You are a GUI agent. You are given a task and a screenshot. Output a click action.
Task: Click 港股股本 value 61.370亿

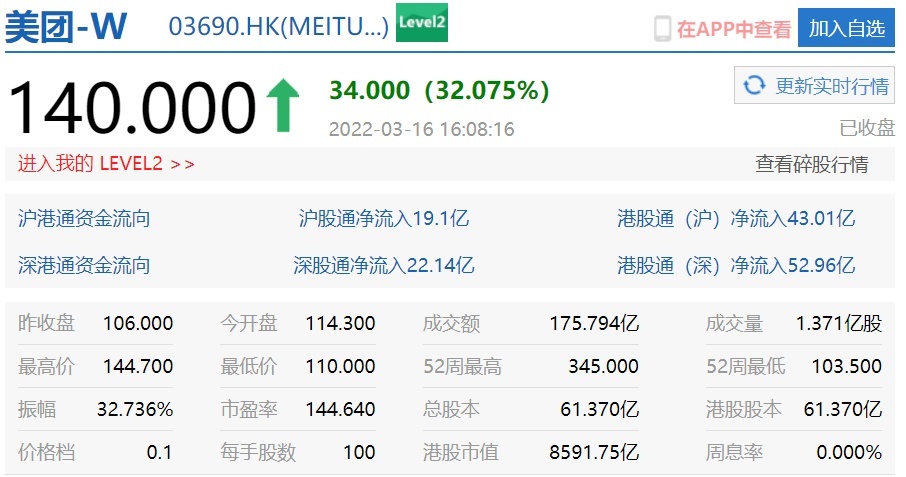click(x=843, y=409)
